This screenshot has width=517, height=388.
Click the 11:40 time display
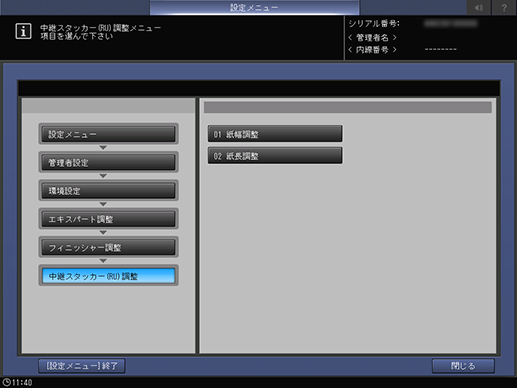tap(22, 382)
